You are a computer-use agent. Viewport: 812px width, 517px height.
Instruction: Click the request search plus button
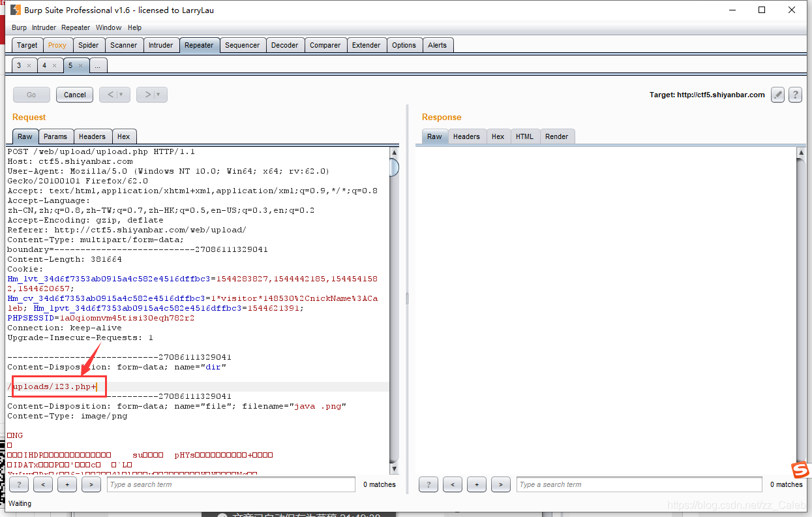coord(67,484)
